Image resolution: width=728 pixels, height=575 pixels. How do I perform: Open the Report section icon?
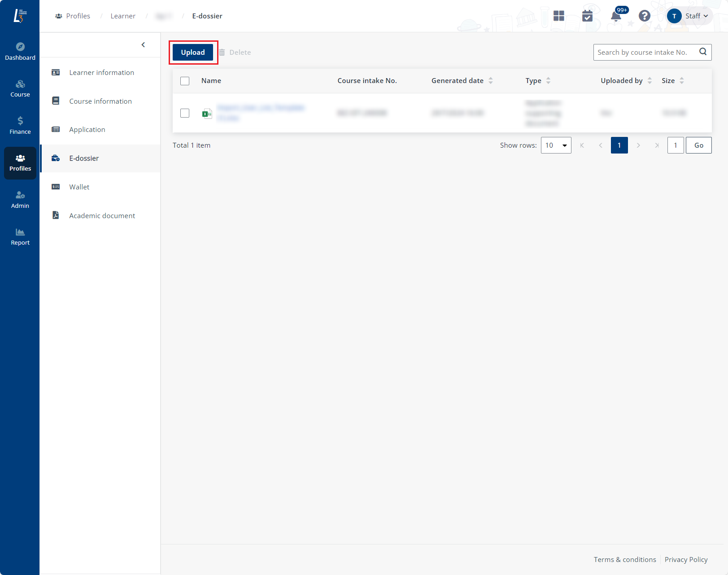[x=20, y=235]
